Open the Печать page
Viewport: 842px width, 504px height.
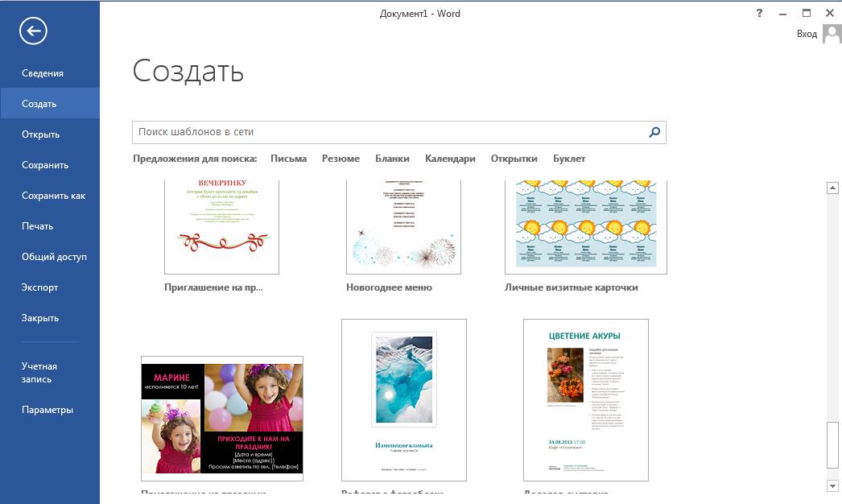[38, 226]
